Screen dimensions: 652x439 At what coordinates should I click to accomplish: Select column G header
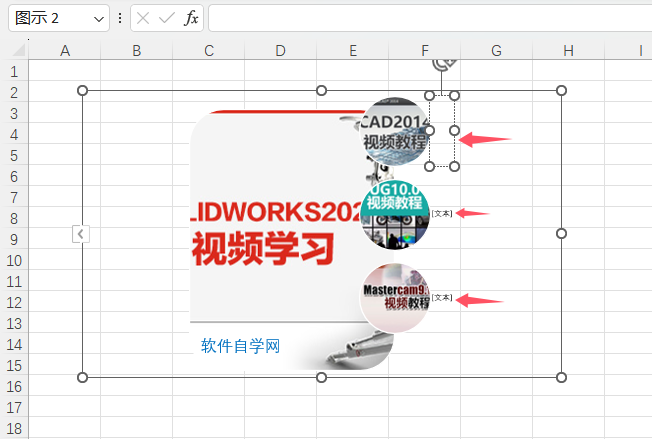496,51
